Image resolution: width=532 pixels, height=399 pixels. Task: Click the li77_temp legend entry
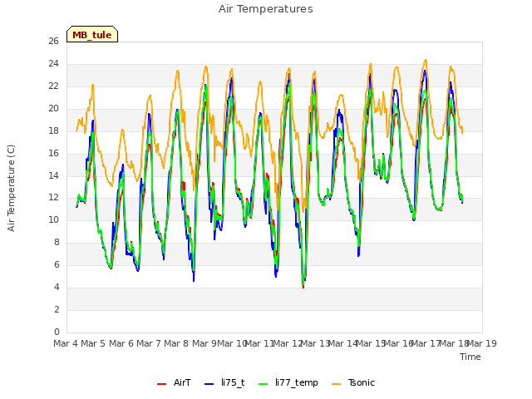point(288,382)
